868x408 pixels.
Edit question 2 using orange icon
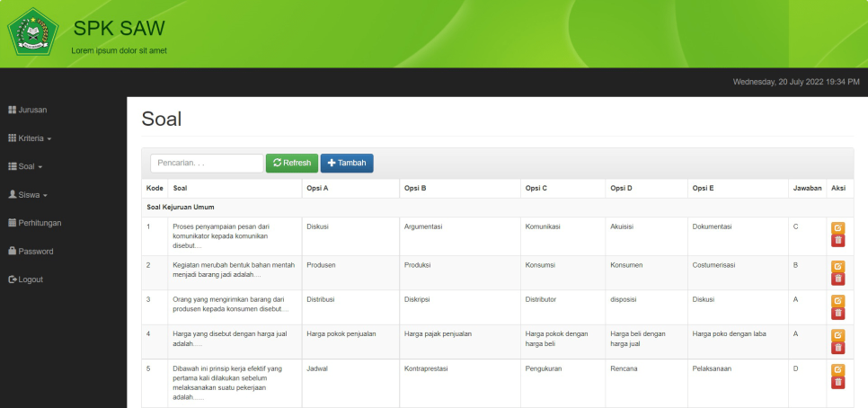pos(837,266)
